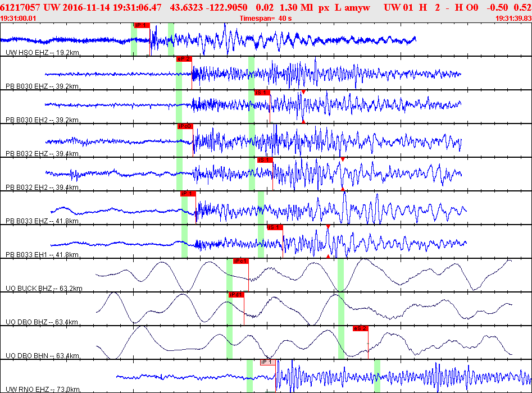
Task: Click the upper red amplitude triangle on B030 EH2
Action: [303, 92]
